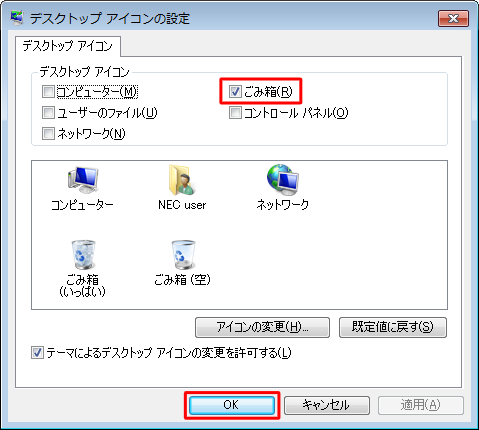Close the デスクトップ アイコンの設定 dialog
The height and width of the screenshot is (430, 479).
coord(453,18)
